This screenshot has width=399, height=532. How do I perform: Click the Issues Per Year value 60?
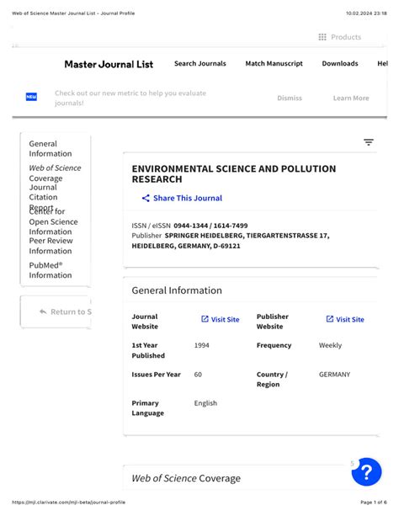click(x=198, y=375)
